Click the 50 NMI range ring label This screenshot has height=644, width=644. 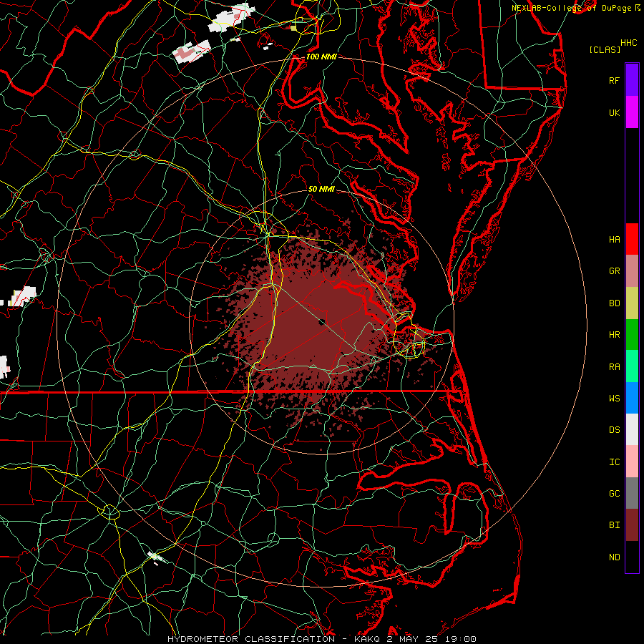[321, 189]
